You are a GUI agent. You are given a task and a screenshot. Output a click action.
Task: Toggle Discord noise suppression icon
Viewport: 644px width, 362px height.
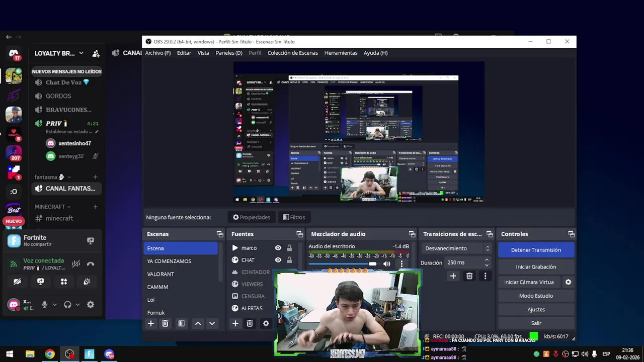click(x=76, y=264)
